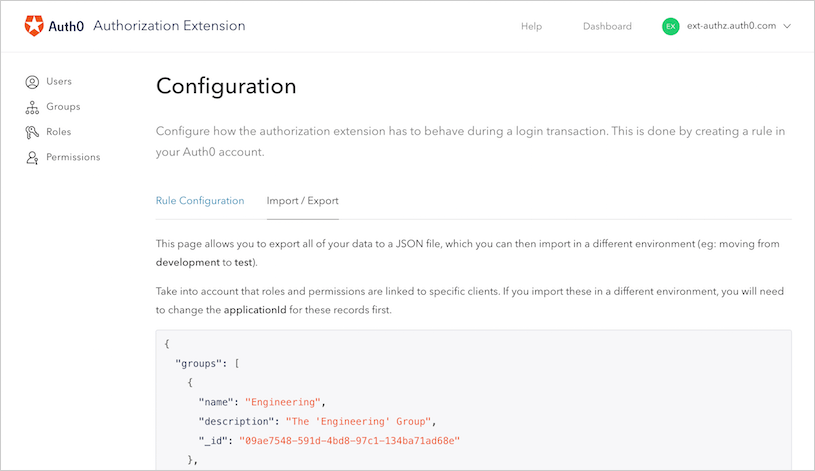Open the Dashboard link
The height and width of the screenshot is (471, 815).
pyautogui.click(x=607, y=27)
